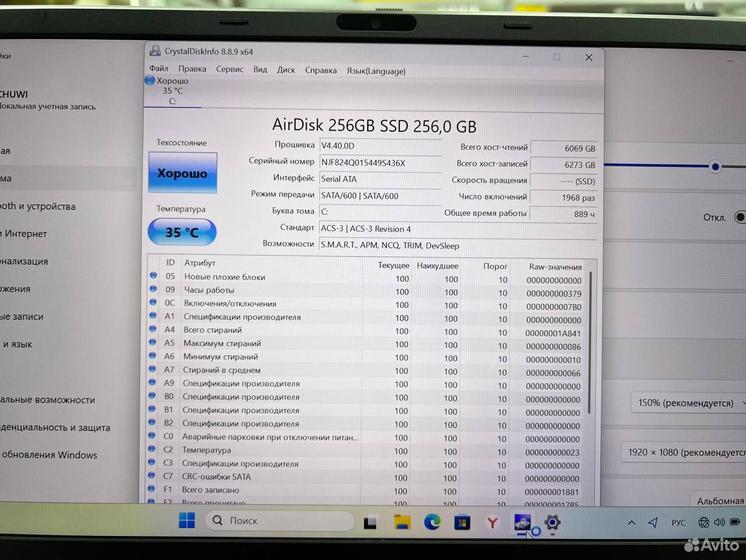
Task: Click status dot of Всего записано row
Action: [151, 489]
